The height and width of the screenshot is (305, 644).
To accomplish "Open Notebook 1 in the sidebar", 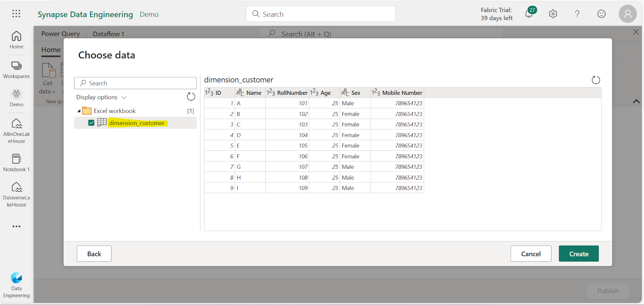I will click(17, 163).
